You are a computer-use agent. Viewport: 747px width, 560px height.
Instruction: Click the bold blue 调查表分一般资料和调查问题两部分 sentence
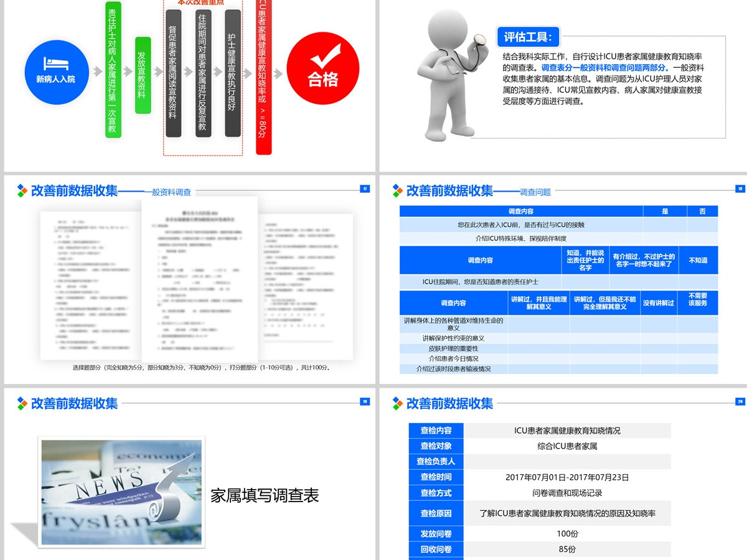tap(606, 67)
